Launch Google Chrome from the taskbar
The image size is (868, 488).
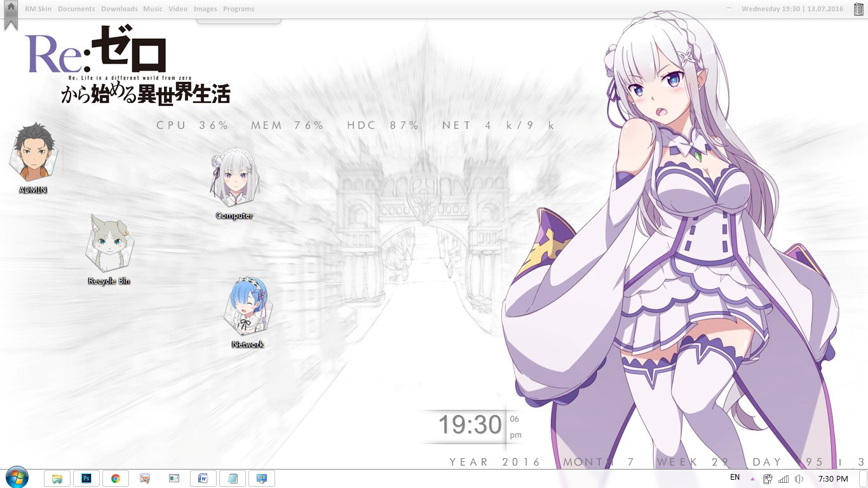pyautogui.click(x=116, y=478)
